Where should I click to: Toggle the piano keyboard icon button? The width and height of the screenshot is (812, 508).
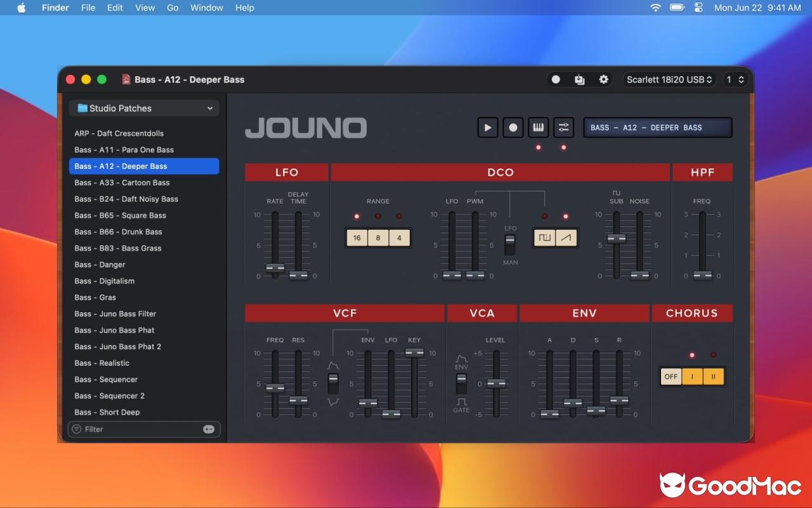[x=539, y=128]
